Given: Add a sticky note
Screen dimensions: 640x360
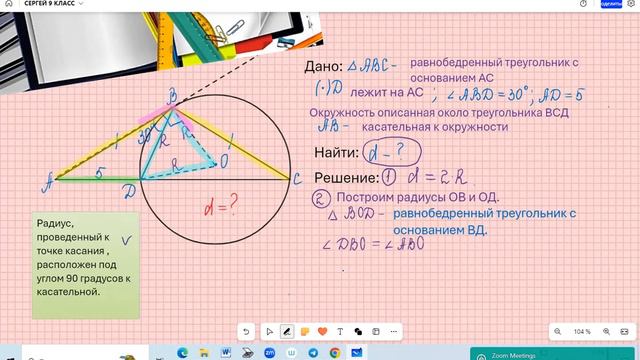Looking at the screenshot, I should point(304,331).
